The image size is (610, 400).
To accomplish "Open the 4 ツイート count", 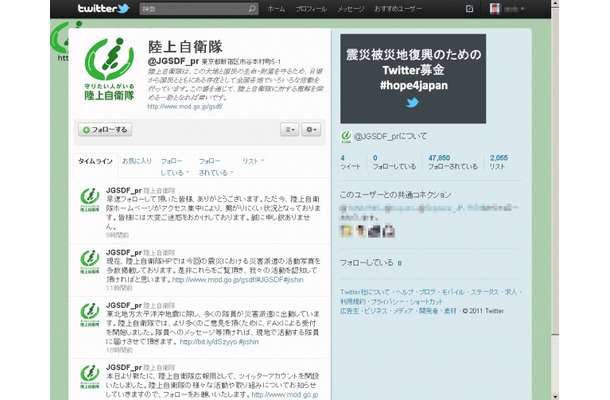I will 350,162.
